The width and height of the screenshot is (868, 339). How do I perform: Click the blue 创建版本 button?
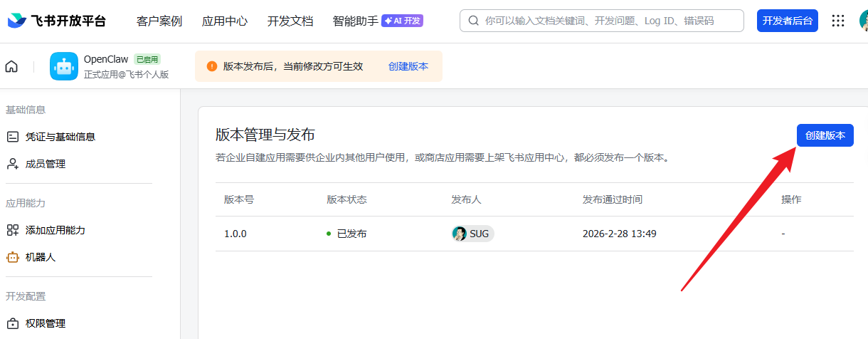coord(825,135)
